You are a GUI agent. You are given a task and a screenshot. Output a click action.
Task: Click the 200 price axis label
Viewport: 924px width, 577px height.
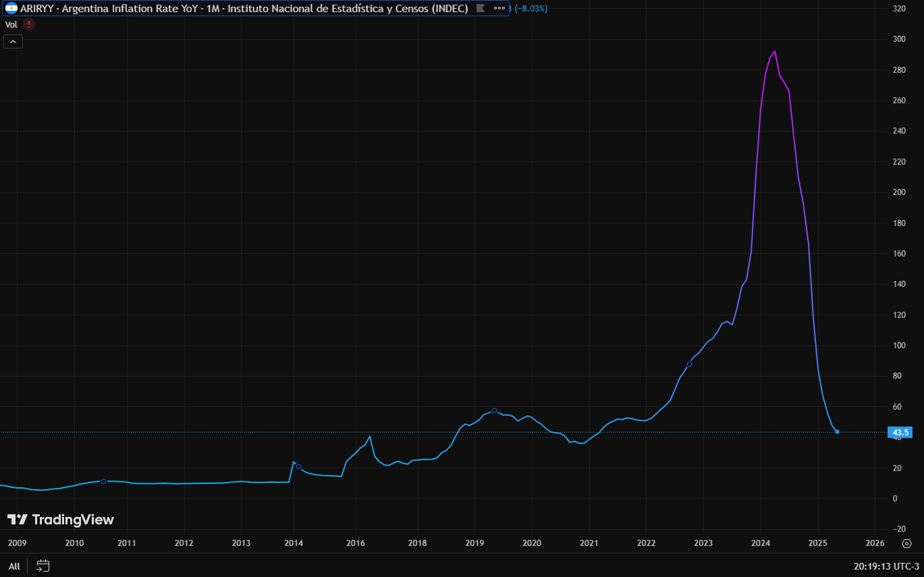(x=899, y=192)
